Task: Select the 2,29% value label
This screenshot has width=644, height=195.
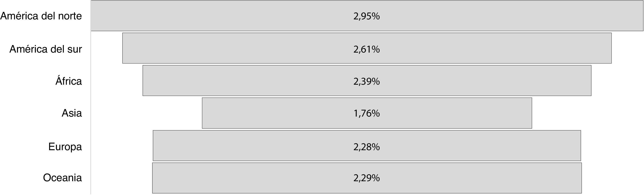Action: click(366, 178)
